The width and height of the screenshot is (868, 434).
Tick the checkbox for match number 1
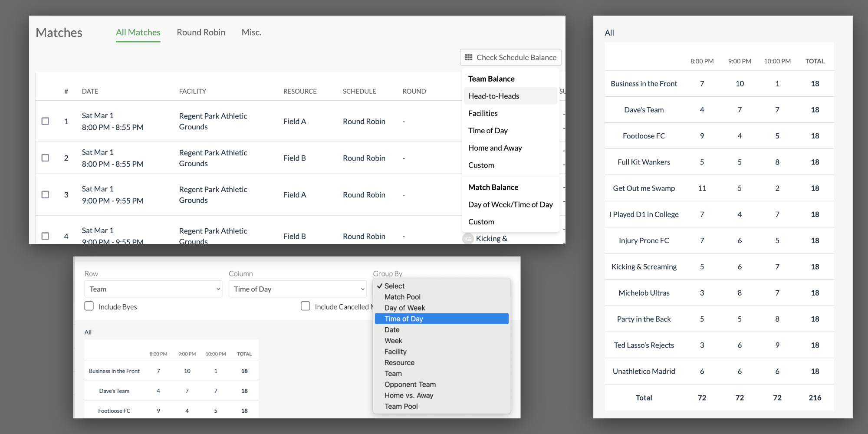tap(45, 121)
